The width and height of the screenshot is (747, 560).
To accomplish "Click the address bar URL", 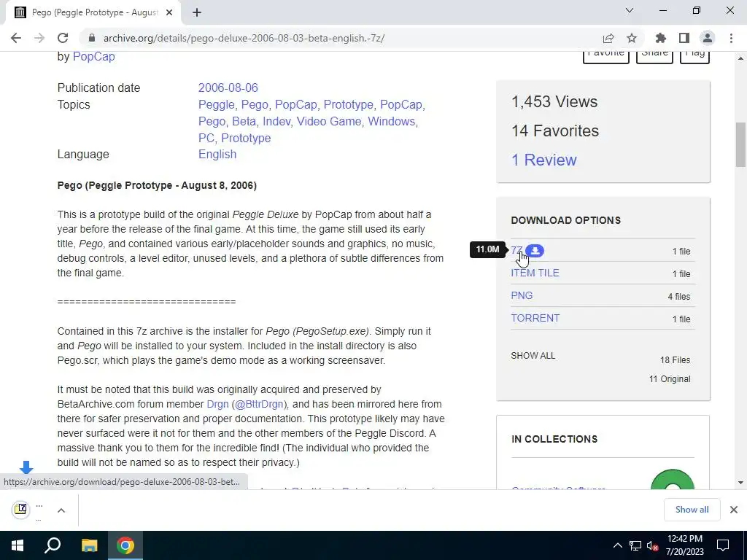I will coord(244,38).
